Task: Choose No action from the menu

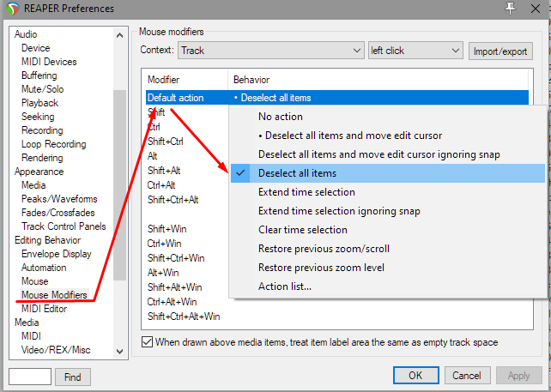Action: [388, 117]
